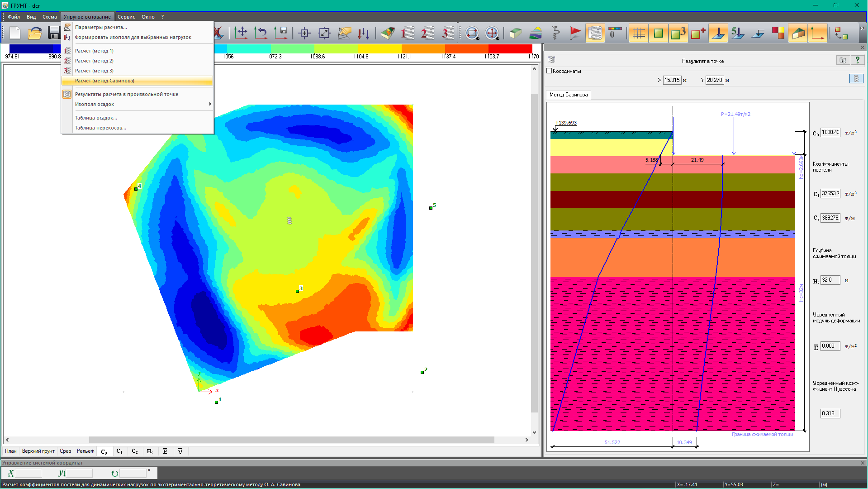Click the help question mark button
This screenshot has height=489, width=868.
click(857, 60)
